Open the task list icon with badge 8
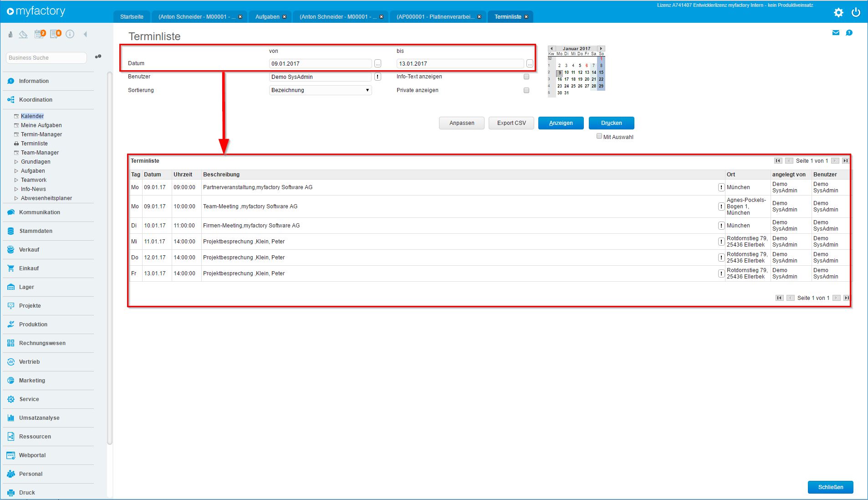The width and height of the screenshot is (868, 500). 55,34
